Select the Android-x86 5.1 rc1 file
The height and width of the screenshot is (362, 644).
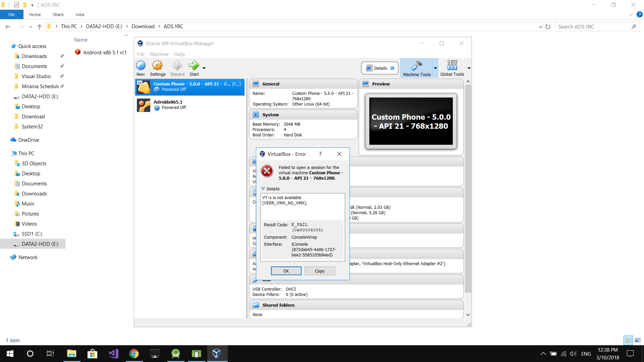(101, 52)
